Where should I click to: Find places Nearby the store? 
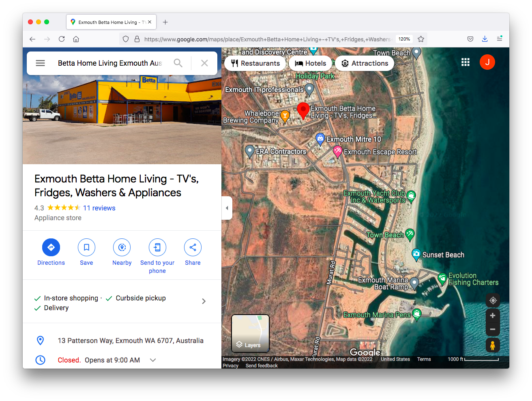122,247
